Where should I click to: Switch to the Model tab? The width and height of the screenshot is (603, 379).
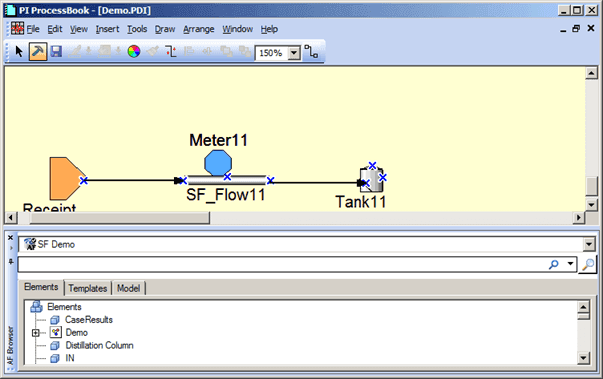tap(128, 288)
